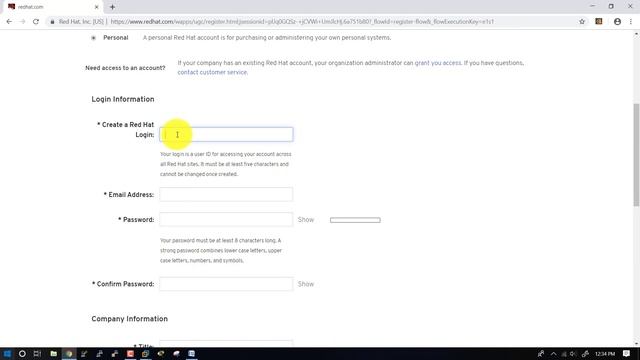Open the Chrome profile avatar icon
Image resolution: width=640 pixels, height=360 pixels.
pyautogui.click(x=617, y=22)
